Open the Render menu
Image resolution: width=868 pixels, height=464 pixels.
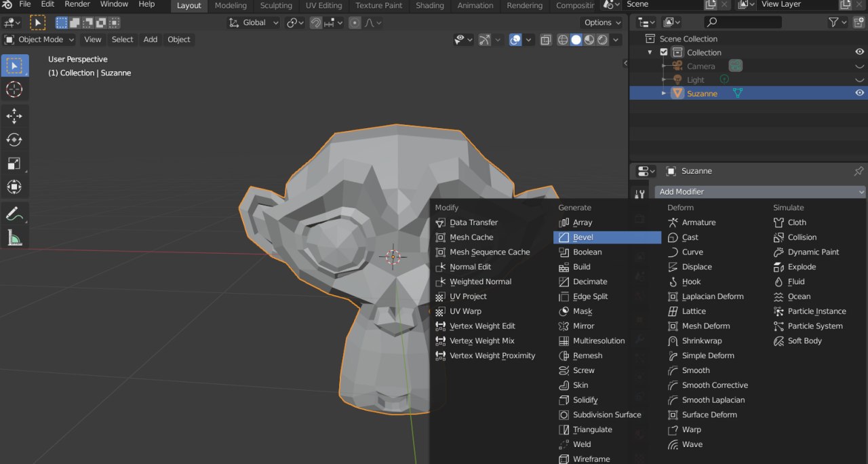(77, 4)
